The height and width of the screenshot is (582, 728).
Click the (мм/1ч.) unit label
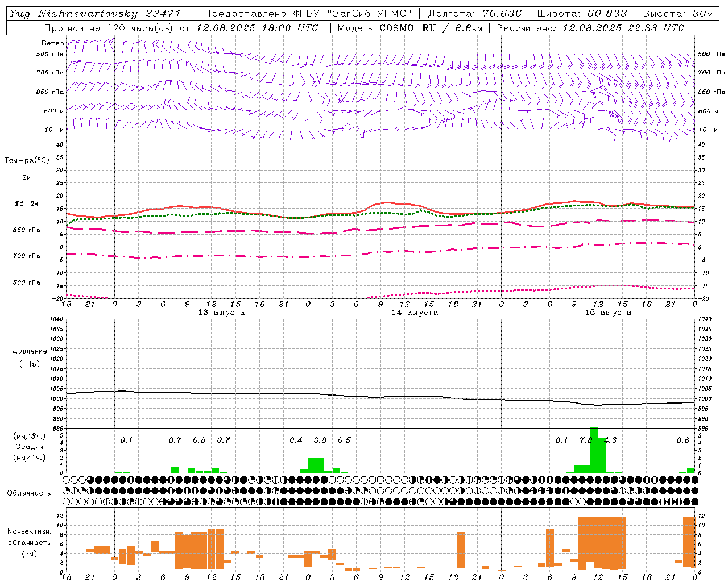(x=29, y=458)
